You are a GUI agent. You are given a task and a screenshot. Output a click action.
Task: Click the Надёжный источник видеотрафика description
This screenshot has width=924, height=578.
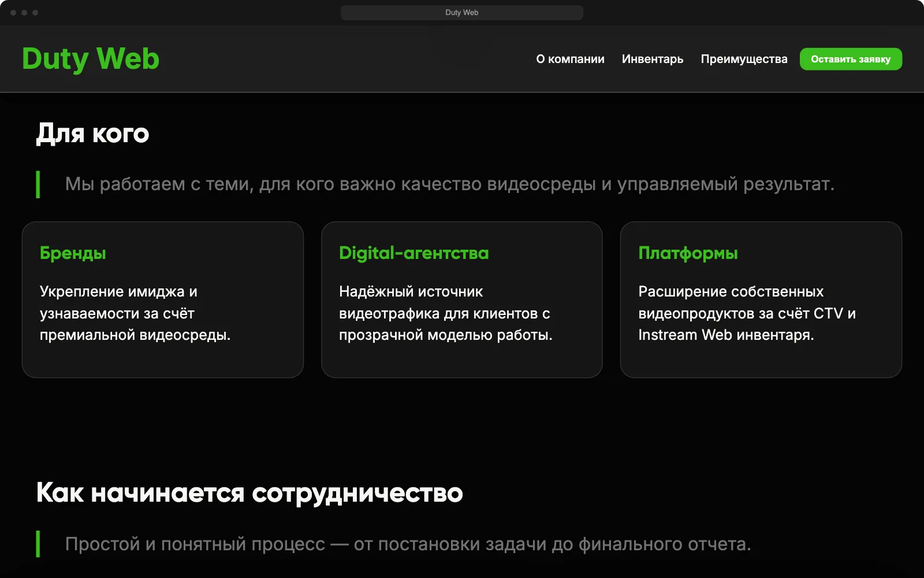tap(445, 313)
